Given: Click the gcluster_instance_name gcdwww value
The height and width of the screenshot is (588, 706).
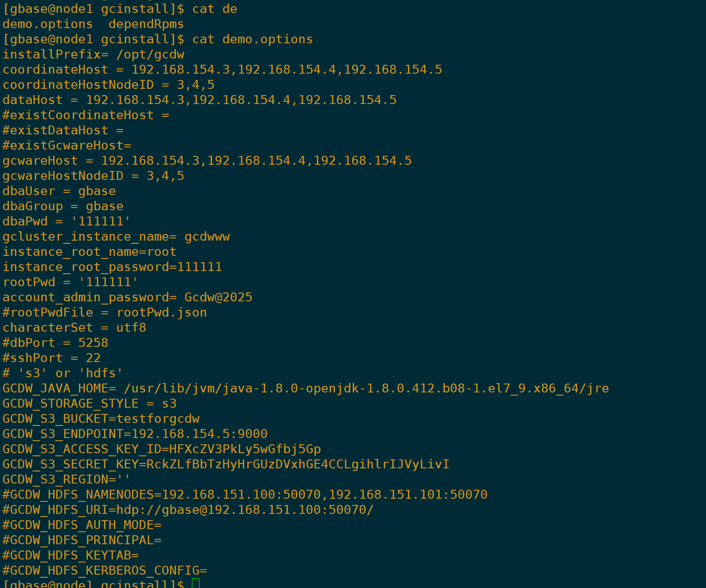Looking at the screenshot, I should (207, 237).
